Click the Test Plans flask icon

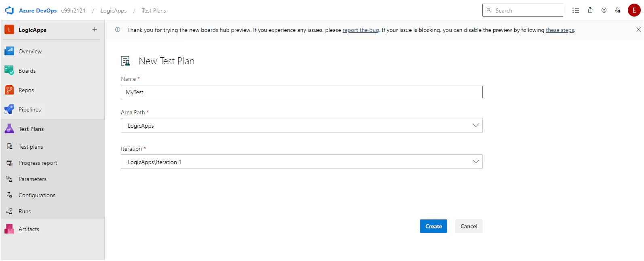[x=9, y=129]
